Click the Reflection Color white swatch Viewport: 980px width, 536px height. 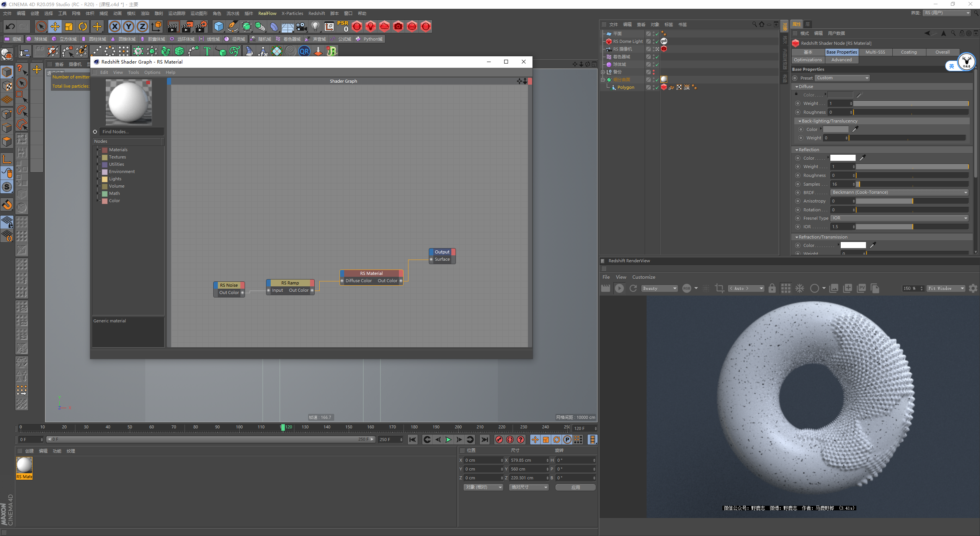(843, 158)
